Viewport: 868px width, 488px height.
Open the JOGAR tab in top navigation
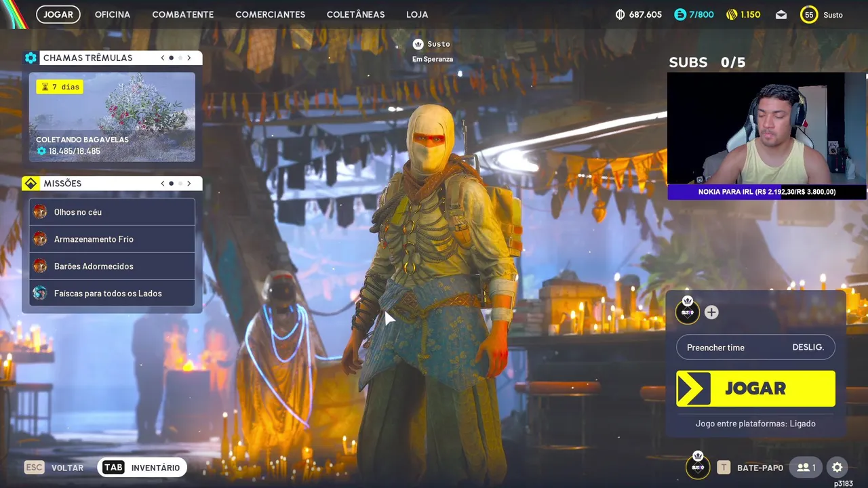tap(58, 14)
